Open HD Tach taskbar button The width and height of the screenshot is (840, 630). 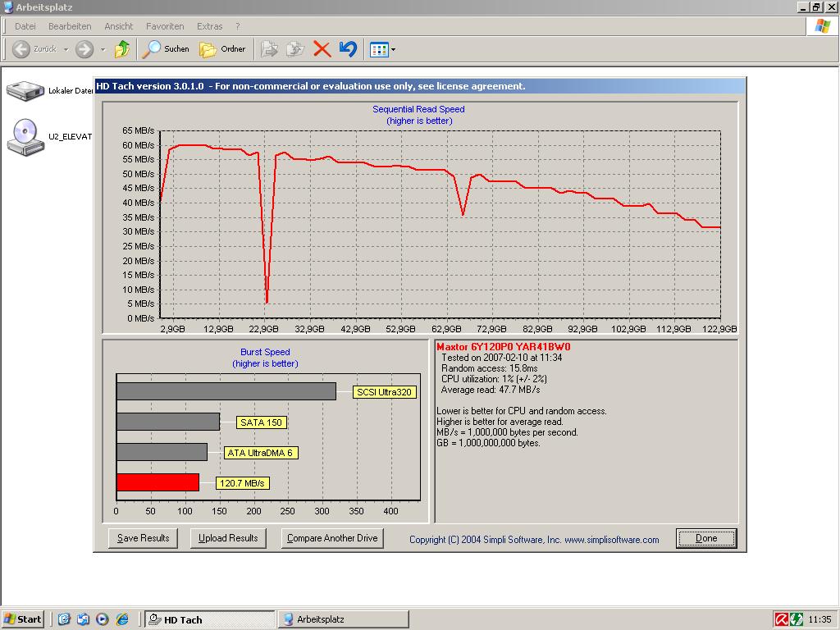209,619
